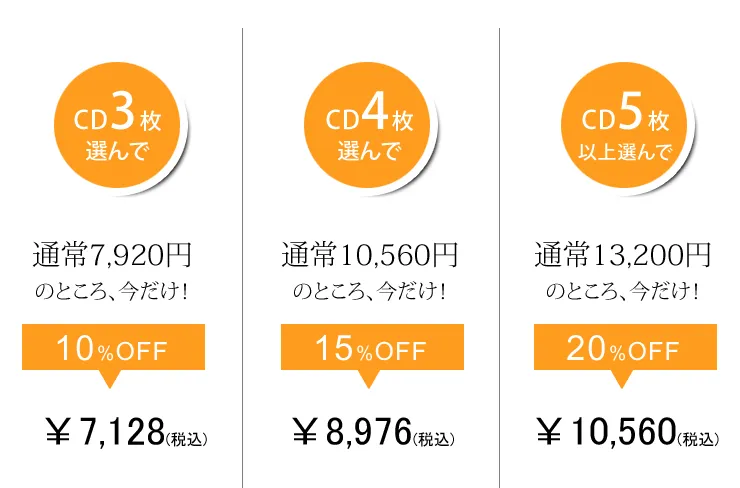Click the (税込) label beside ¥7,128
The width and height of the screenshot is (740, 488).
coord(186,439)
